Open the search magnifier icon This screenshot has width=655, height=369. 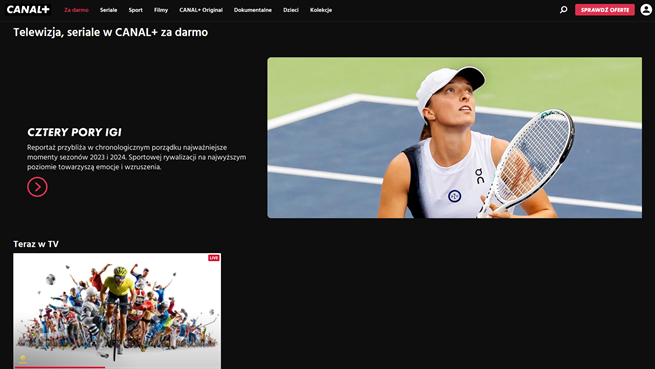(x=564, y=10)
